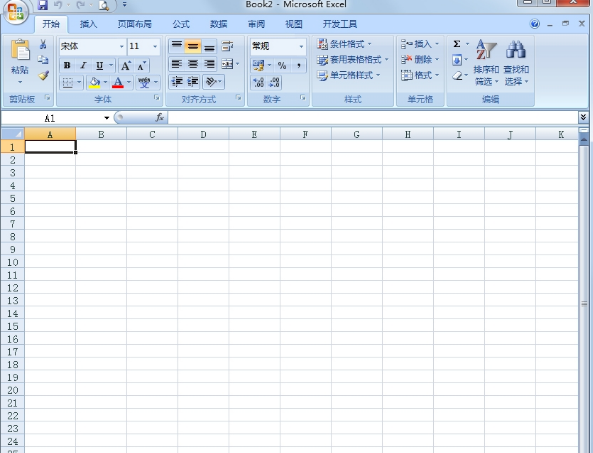The height and width of the screenshot is (453, 593).
Task: Increase the font size with large A
Action: [x=126, y=66]
